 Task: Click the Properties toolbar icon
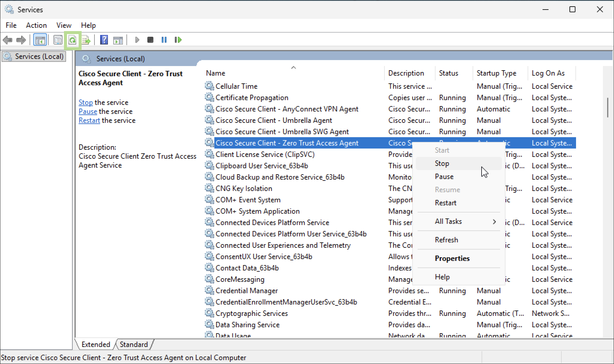(58, 40)
